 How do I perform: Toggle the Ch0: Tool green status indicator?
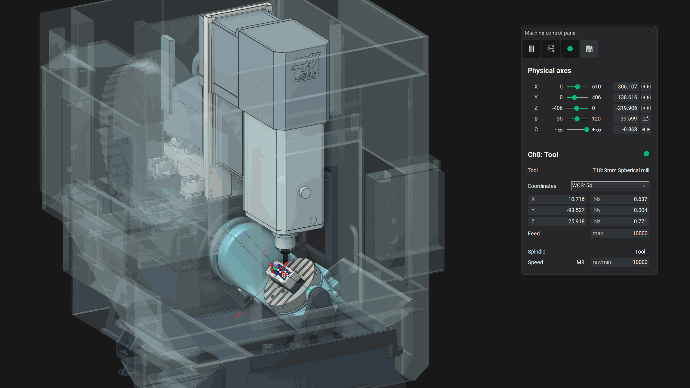pyautogui.click(x=646, y=154)
